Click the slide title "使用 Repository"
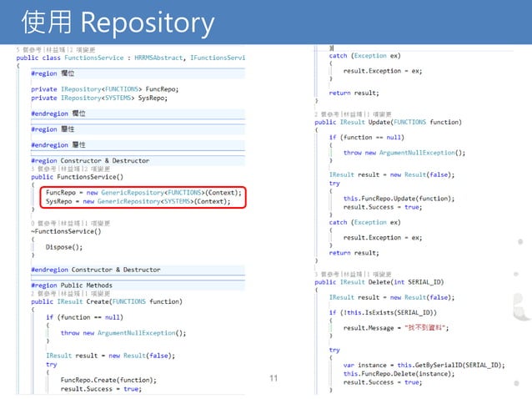Viewport: 532px width, 399px height. (x=118, y=23)
